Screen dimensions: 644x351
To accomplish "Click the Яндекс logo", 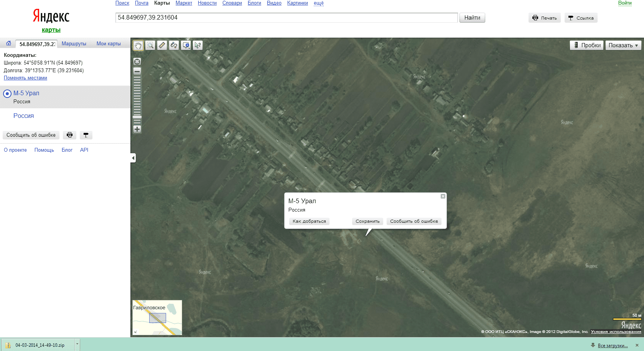I will pos(51,16).
